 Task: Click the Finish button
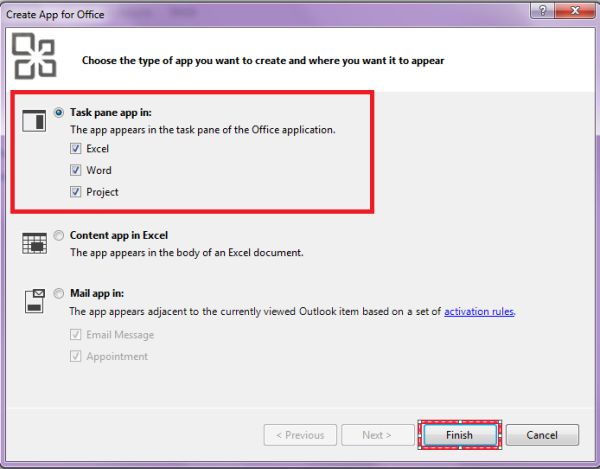pyautogui.click(x=460, y=435)
